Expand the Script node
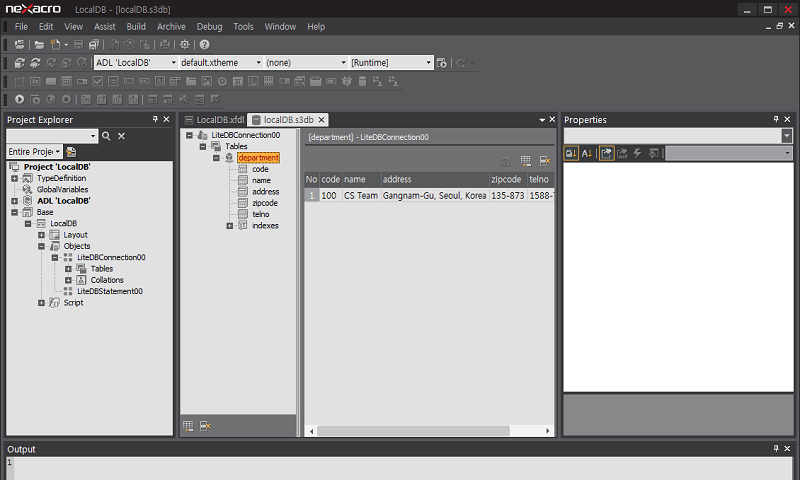 pyautogui.click(x=41, y=303)
